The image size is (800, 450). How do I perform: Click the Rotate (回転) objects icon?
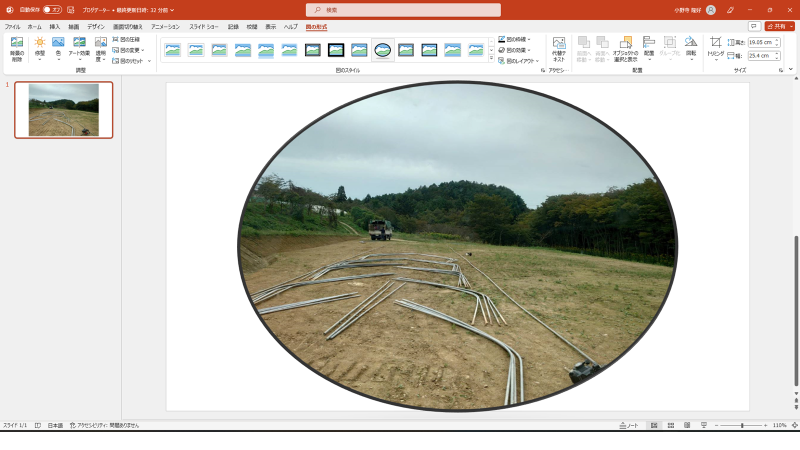pyautogui.click(x=691, y=47)
